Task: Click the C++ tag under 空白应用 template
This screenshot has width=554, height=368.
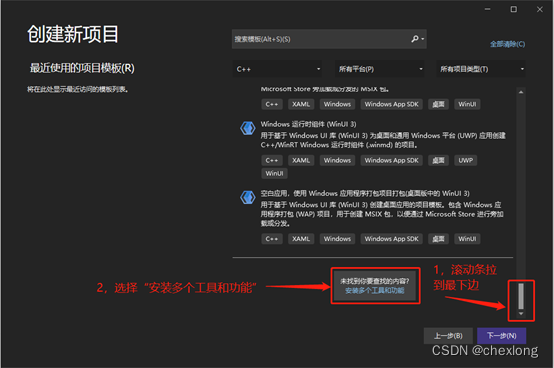Action: tap(272, 239)
